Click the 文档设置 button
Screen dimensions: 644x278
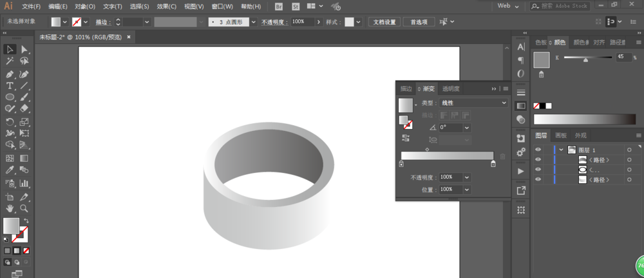coord(386,22)
